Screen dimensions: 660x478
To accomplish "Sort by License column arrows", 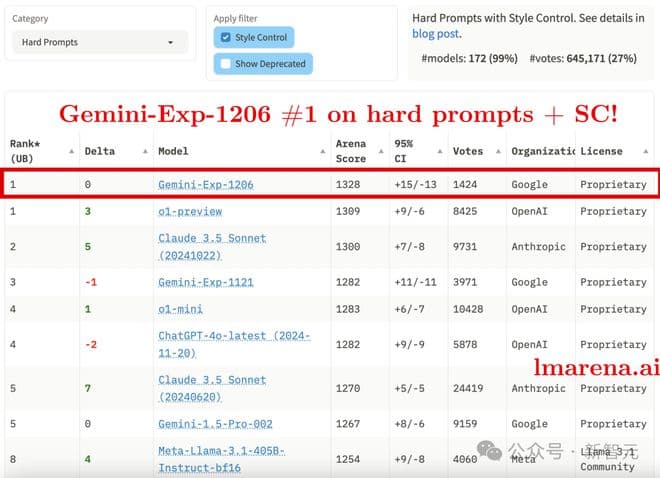I will coord(652,151).
